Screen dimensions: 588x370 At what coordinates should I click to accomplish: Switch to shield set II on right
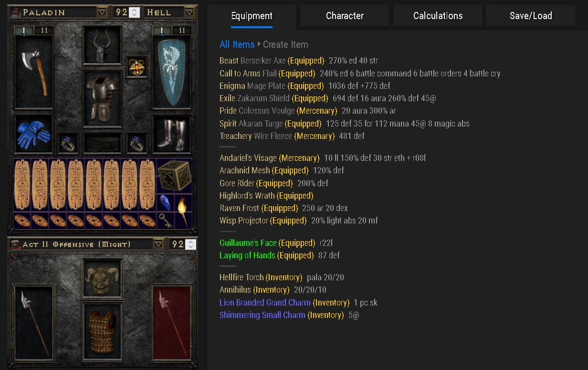[x=181, y=31]
